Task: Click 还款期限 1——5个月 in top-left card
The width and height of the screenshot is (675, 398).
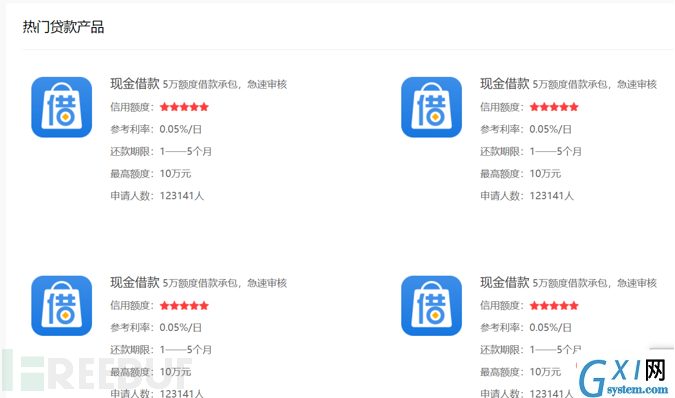Action: (161, 151)
